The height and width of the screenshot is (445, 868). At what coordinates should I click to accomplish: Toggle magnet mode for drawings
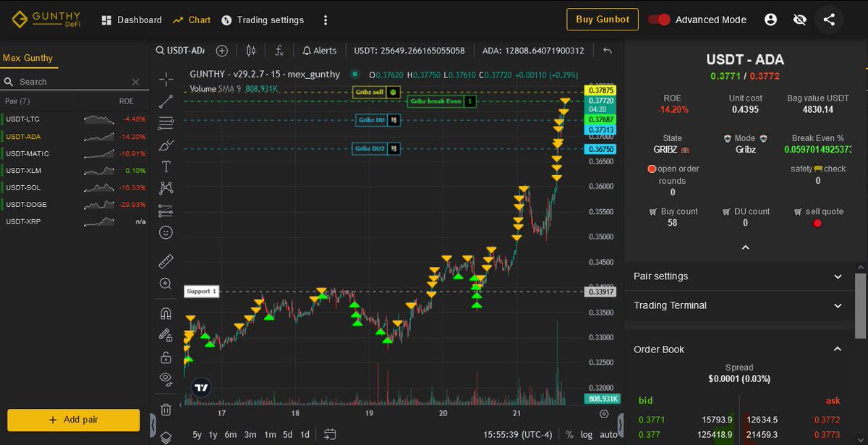pyautogui.click(x=166, y=314)
